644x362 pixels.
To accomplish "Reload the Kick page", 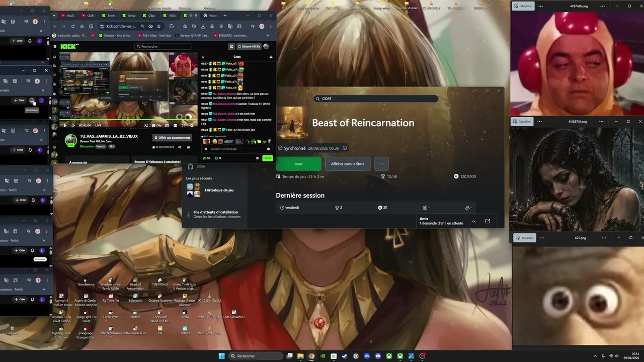I will click(x=73, y=26).
